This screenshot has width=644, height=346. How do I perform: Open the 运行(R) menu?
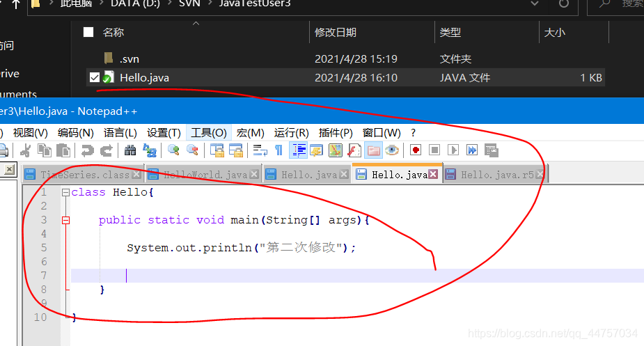(291, 133)
